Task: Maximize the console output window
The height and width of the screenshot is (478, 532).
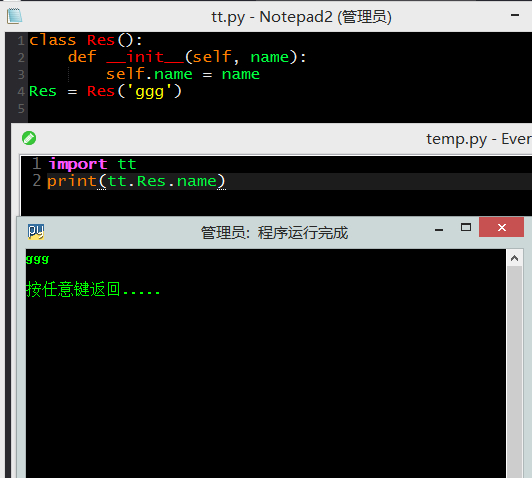Action: click(466, 227)
